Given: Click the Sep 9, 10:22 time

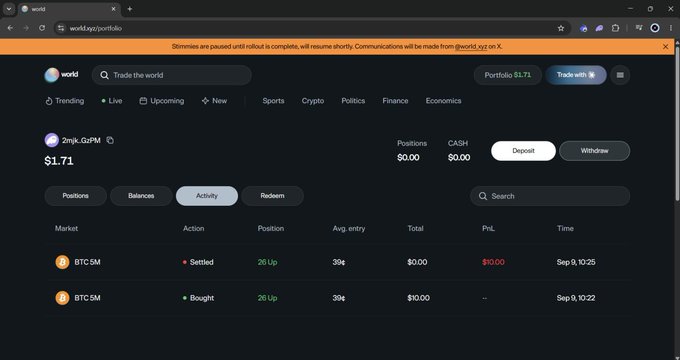Looking at the screenshot, I should pyautogui.click(x=576, y=298).
